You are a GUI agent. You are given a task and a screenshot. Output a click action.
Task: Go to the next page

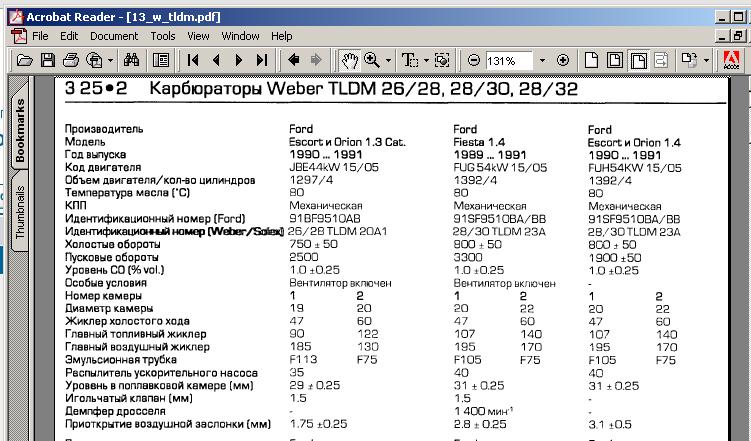[239, 60]
